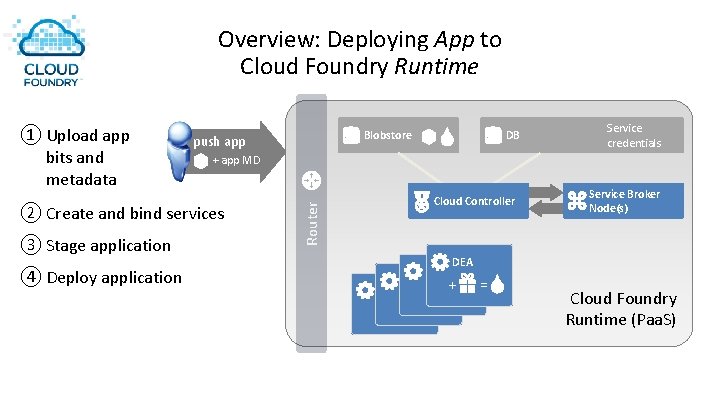Click the 'Cloud Foundry Runtime (PaaS)' label
This screenshot has width=720, height=405.
coord(621,309)
